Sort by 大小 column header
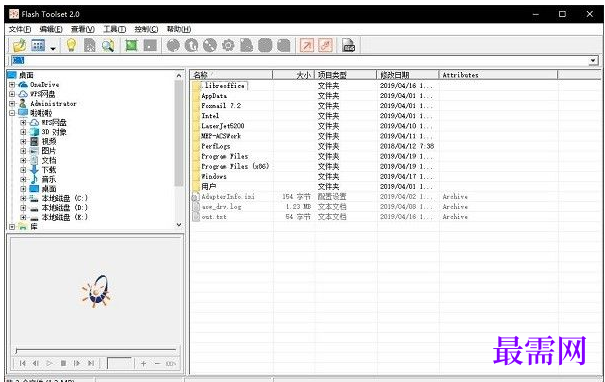605x382 pixels. [294, 75]
